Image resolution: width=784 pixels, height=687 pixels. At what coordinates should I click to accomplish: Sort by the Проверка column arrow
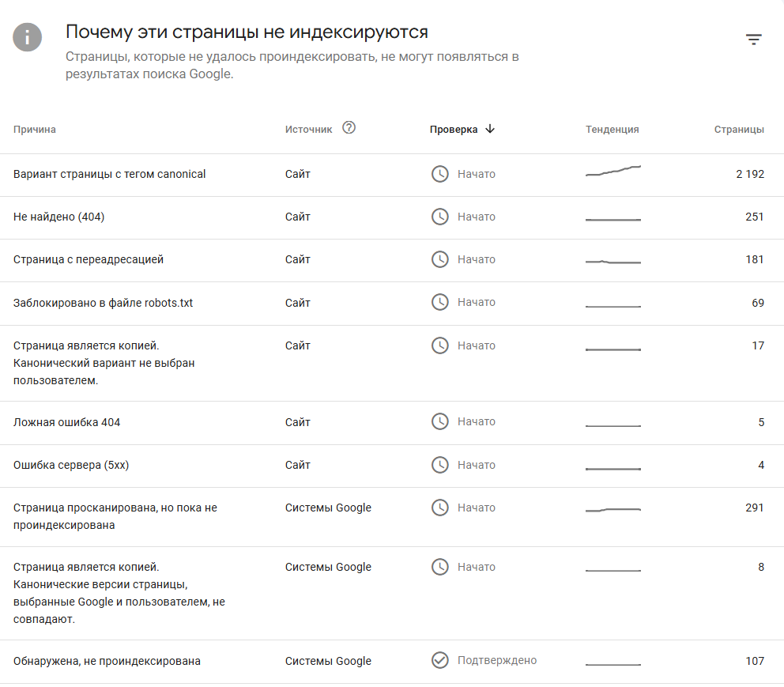(490, 130)
